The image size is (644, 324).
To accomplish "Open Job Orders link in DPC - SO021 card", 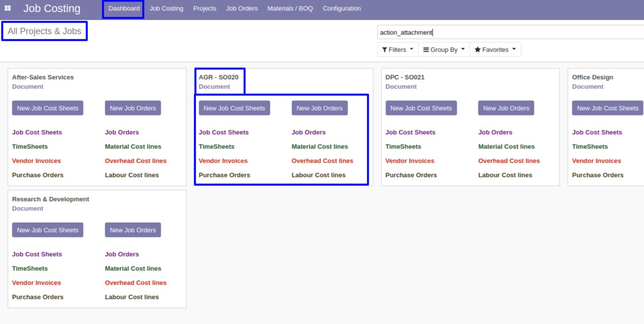I will click(496, 132).
